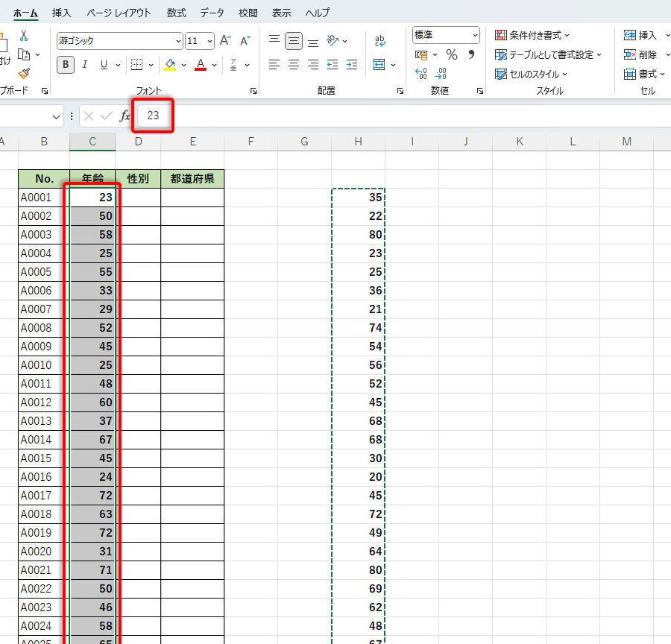This screenshot has width=671, height=644.
Task: Toggle center horizontal alignment
Action: (x=294, y=65)
